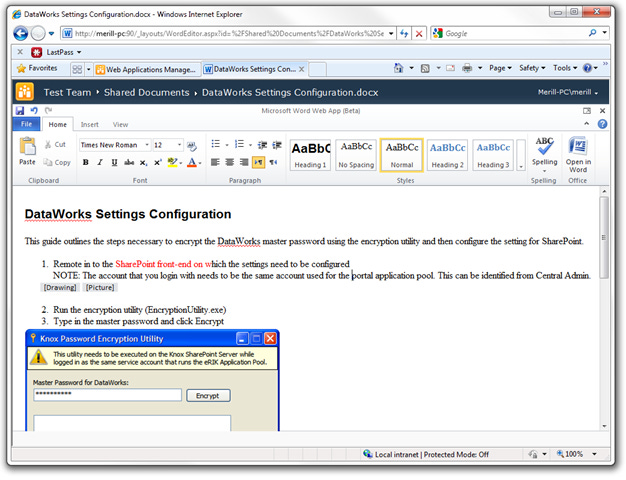This screenshot has width=626, height=480.
Task: Go to Test Team breadcrumb
Action: [x=67, y=93]
